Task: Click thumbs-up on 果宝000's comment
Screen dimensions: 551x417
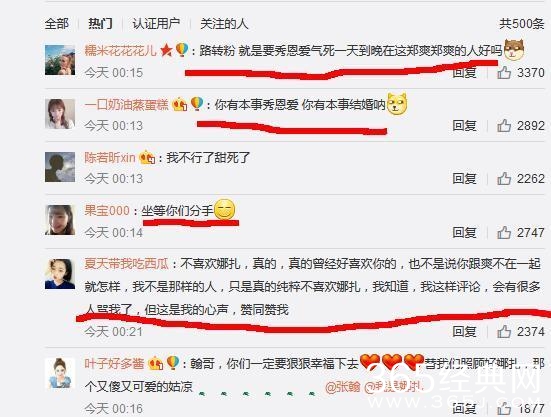Action: [x=504, y=233]
